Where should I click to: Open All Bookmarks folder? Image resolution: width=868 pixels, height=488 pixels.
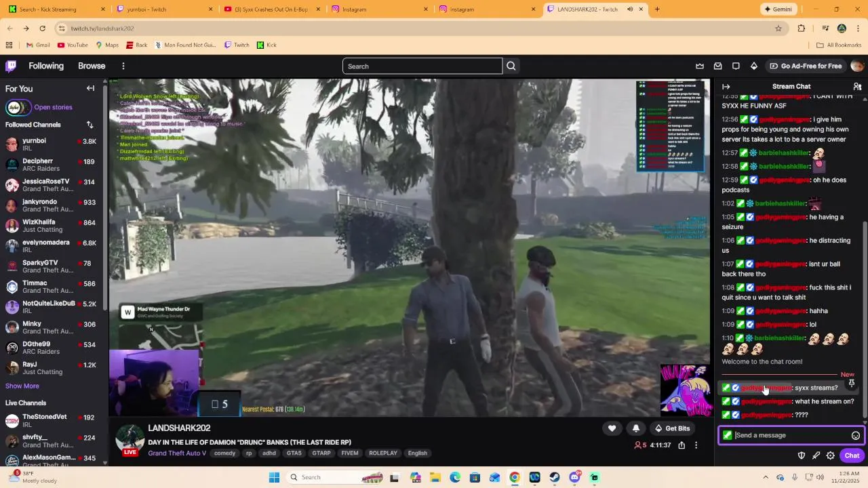tap(839, 45)
